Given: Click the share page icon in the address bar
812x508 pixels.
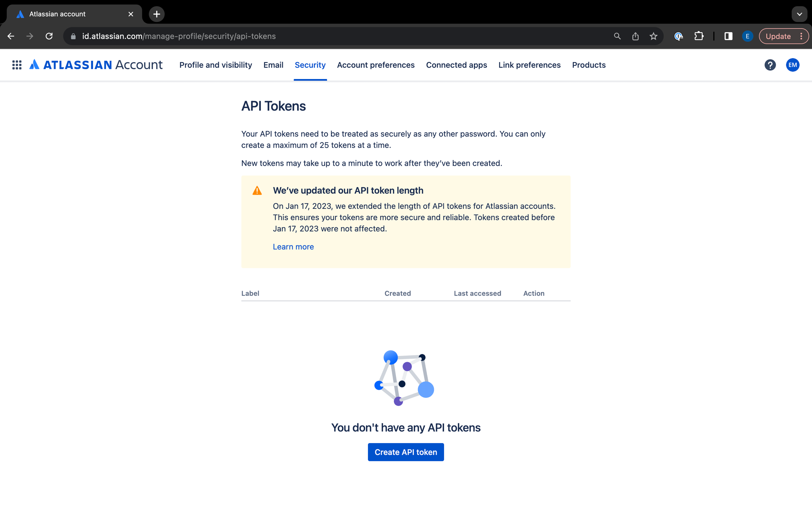Looking at the screenshot, I should coord(635,36).
